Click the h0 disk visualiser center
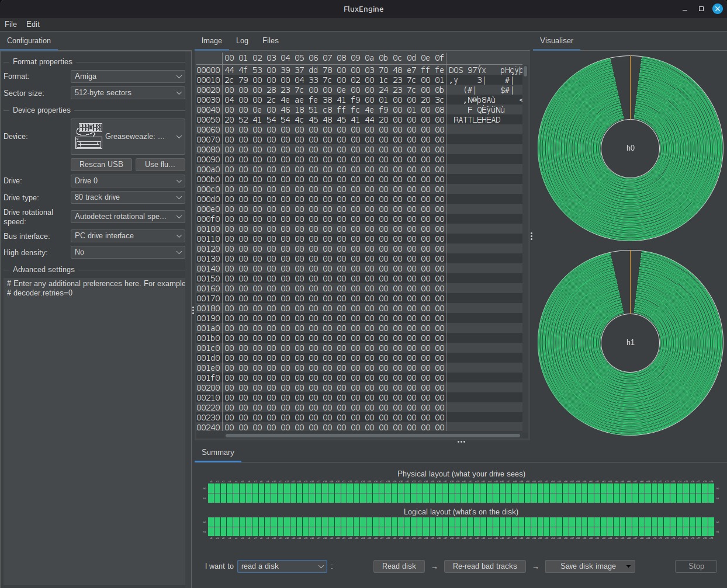The image size is (727, 588). coord(630,148)
